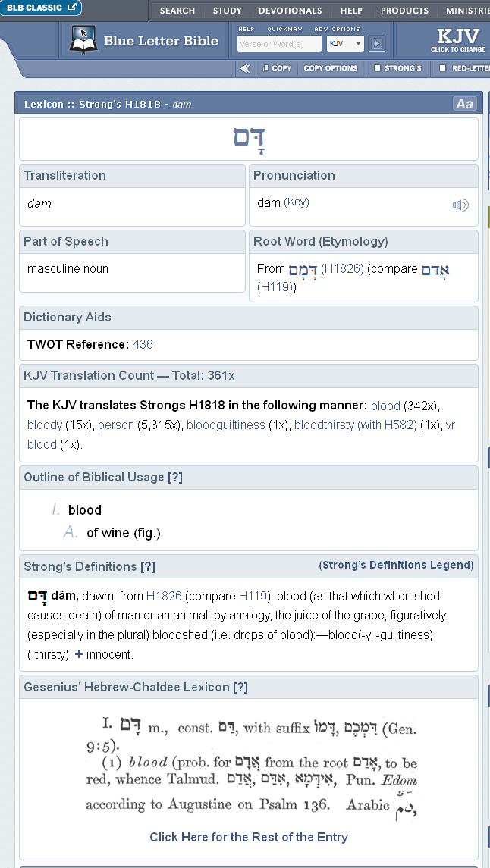Play the pronunciation audio speaker icon
The width and height of the screenshot is (490, 868).
[460, 205]
